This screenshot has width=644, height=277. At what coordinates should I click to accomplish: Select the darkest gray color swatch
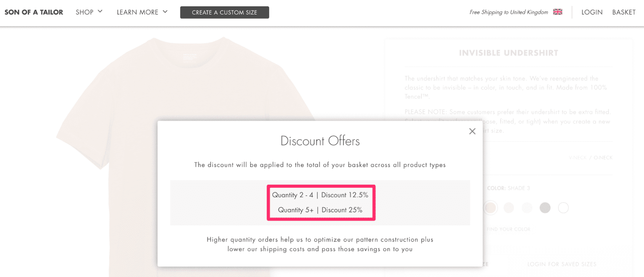(x=545, y=208)
